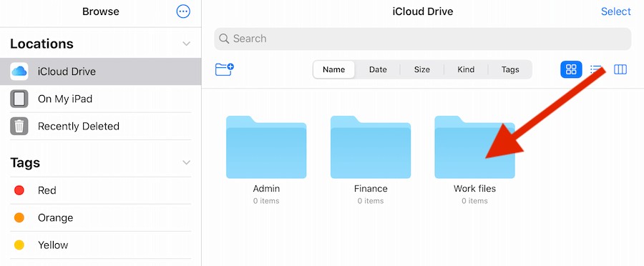
Task: Sort files by Name
Action: (333, 70)
